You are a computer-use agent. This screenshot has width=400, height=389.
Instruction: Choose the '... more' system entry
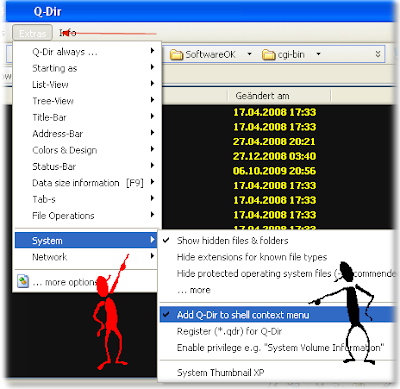[x=277, y=290]
